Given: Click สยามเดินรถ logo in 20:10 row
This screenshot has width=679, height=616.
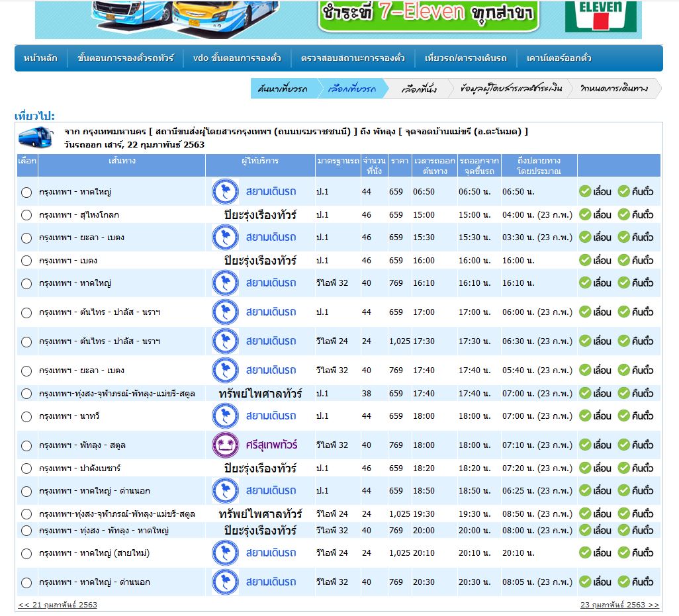Looking at the screenshot, I should coord(225,552).
